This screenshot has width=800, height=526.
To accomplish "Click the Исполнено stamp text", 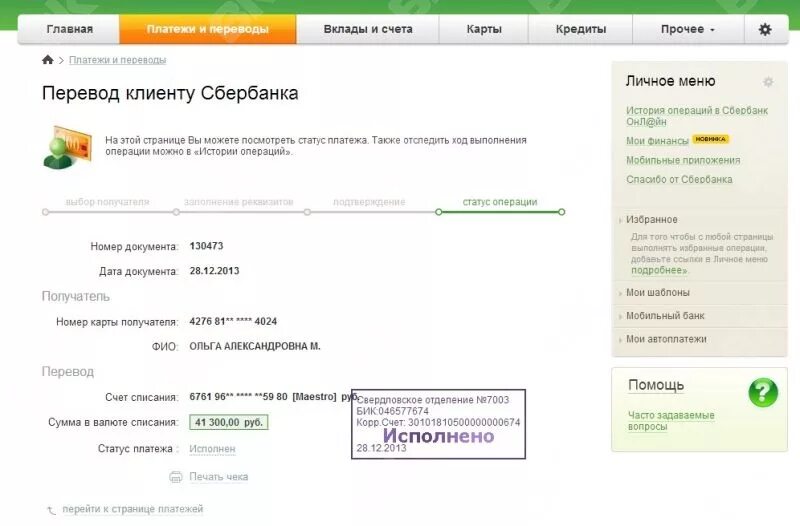I will pos(439,436).
